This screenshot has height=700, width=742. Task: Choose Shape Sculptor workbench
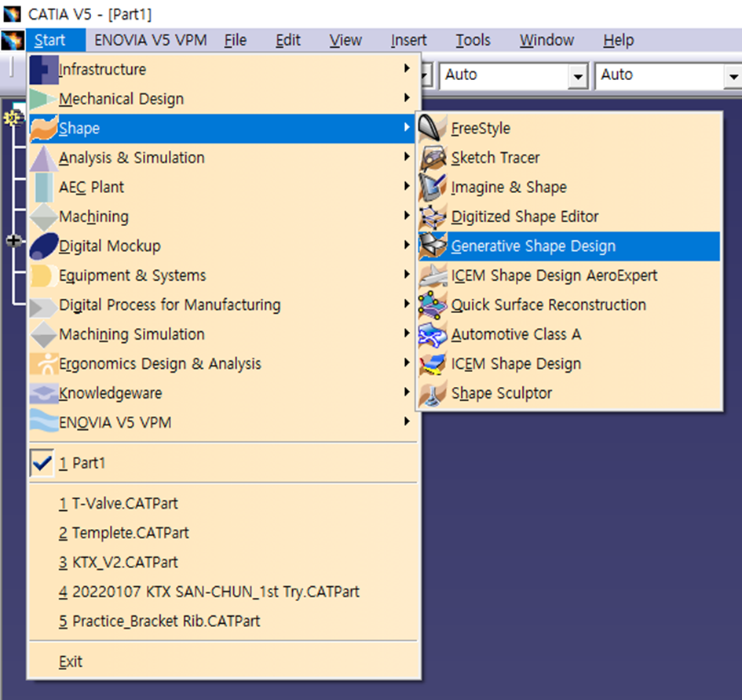[568, 393]
